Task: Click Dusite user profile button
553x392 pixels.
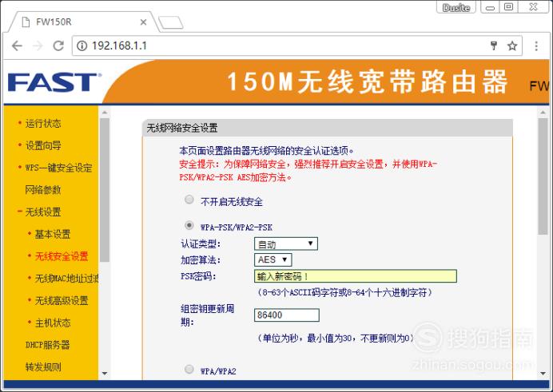Action: (456, 7)
